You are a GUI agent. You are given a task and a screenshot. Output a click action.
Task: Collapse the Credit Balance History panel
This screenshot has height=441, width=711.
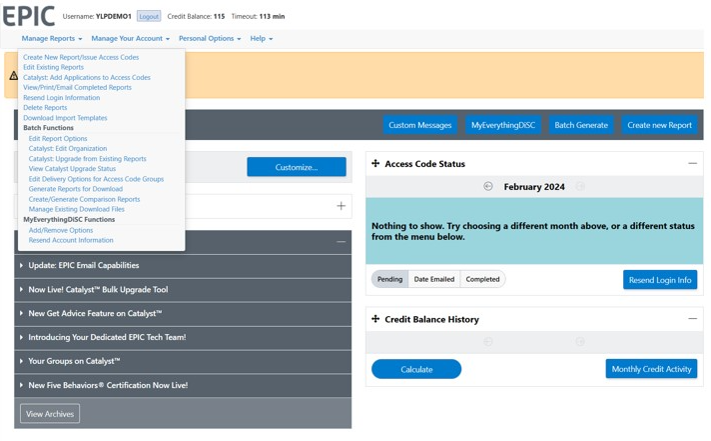pos(692,319)
